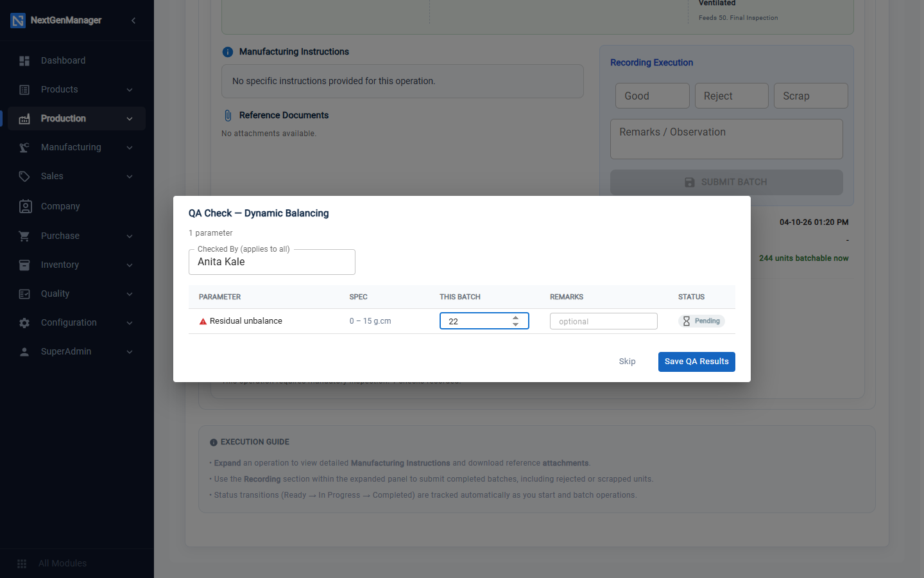Increase the This Batch value using up arrow

515,317
